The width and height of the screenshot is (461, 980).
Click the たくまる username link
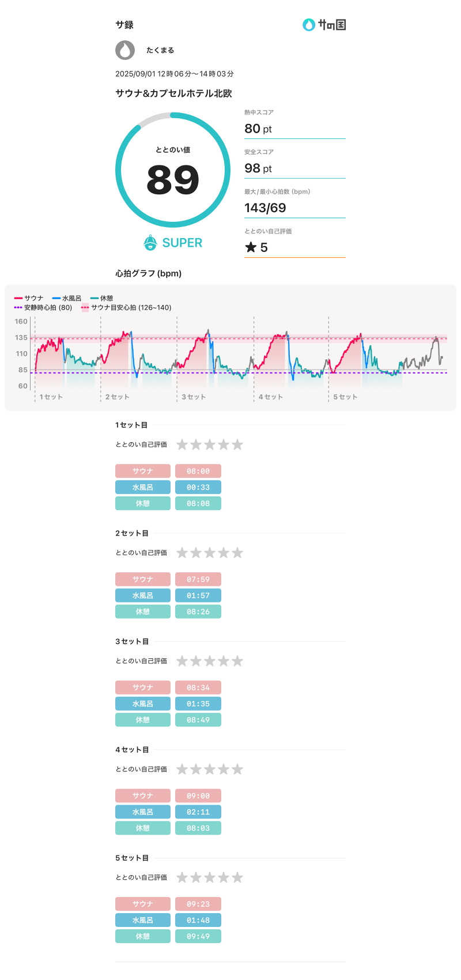click(160, 50)
